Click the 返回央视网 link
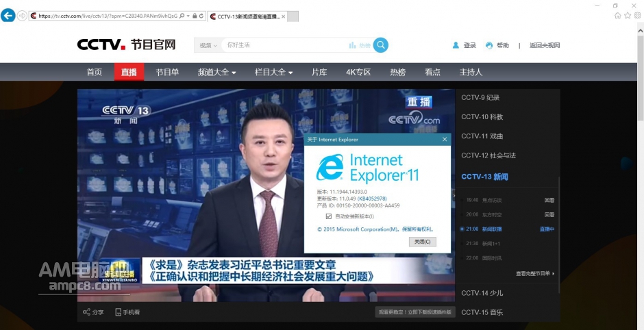The height and width of the screenshot is (330, 644). coord(545,46)
